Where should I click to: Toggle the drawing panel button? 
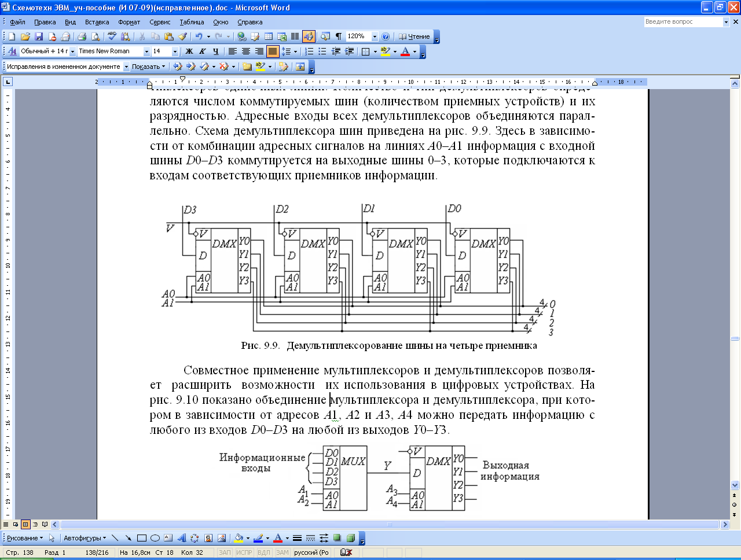[309, 36]
